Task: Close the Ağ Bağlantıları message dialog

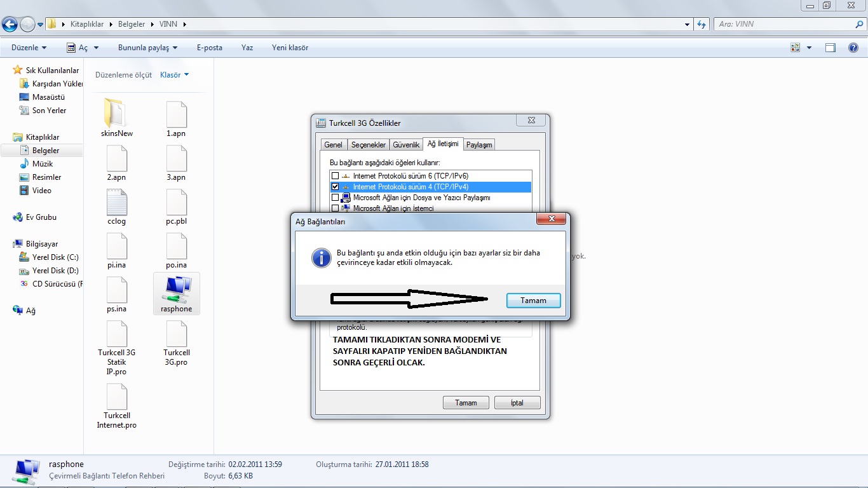Action: (x=551, y=219)
